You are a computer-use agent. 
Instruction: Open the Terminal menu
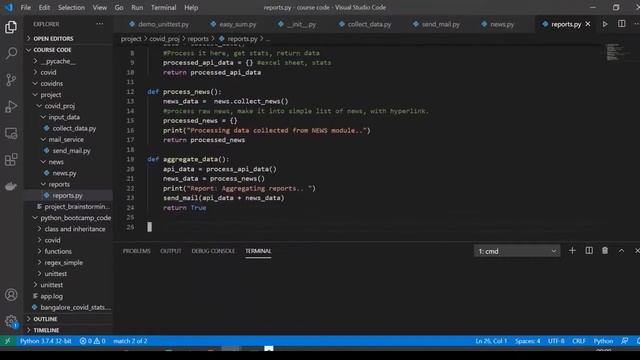click(163, 7)
